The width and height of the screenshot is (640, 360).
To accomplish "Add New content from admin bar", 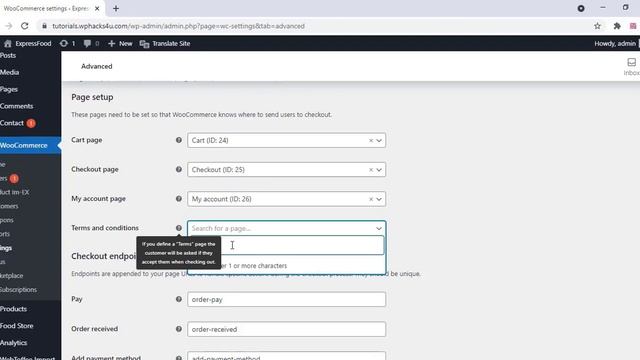I will 120,43.
